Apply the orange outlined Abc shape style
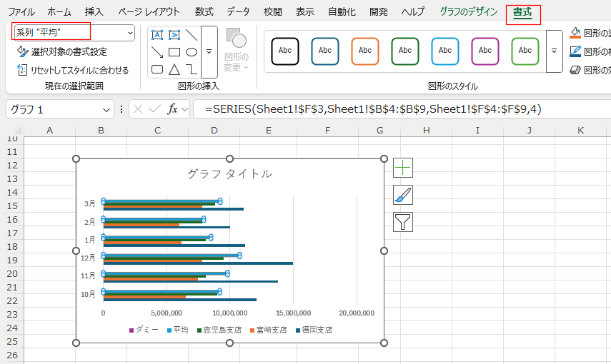This screenshot has width=611, height=364. [365, 51]
